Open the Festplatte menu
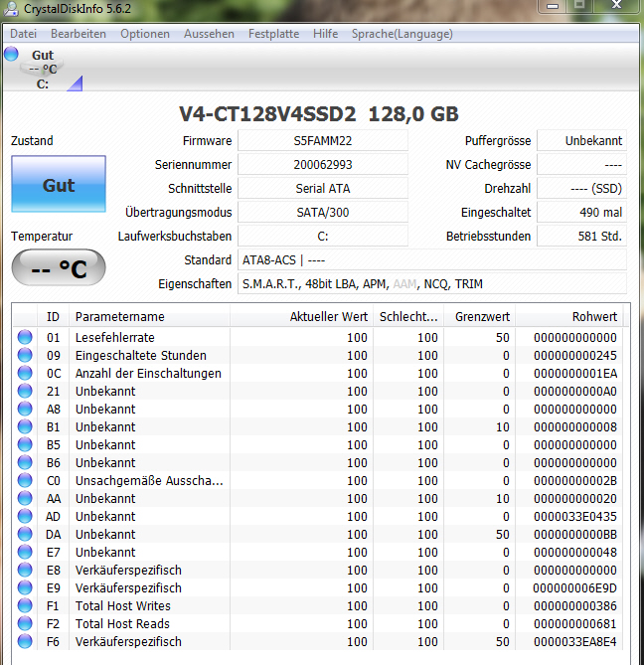The height and width of the screenshot is (665, 644). point(274,34)
